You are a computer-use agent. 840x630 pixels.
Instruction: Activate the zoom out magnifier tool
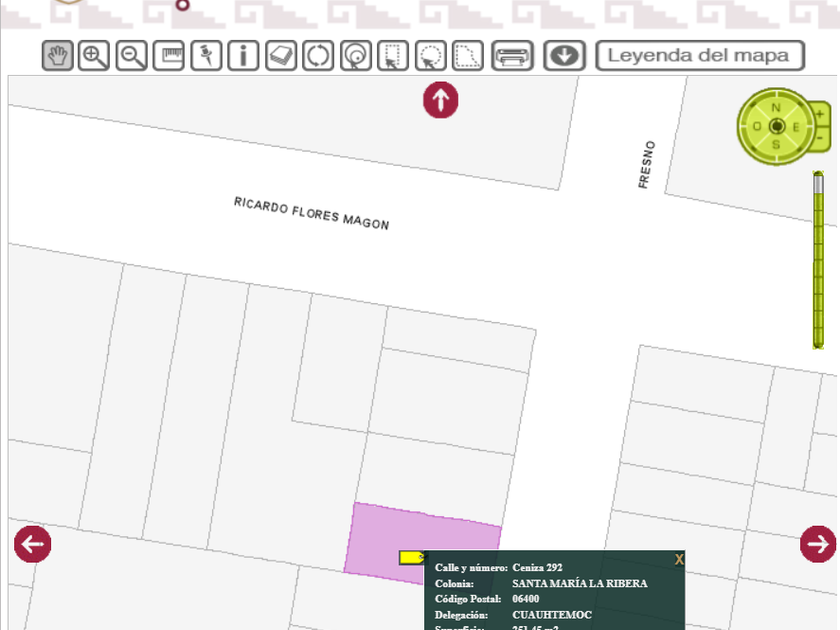pyautogui.click(x=131, y=56)
